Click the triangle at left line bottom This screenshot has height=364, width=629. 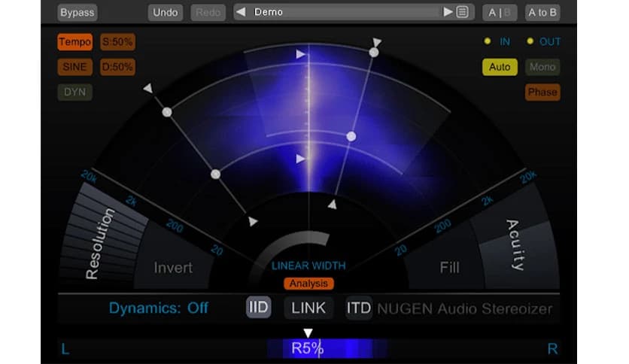pyautogui.click(x=253, y=221)
